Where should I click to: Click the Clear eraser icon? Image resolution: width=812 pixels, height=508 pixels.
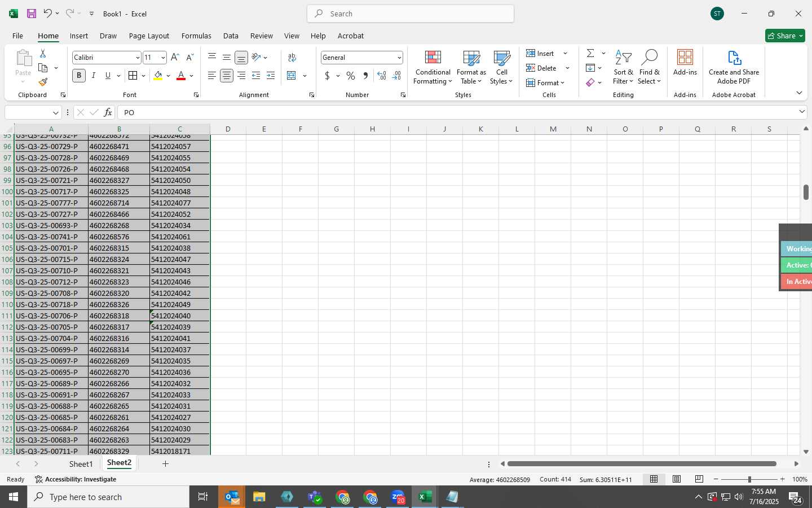pos(590,82)
